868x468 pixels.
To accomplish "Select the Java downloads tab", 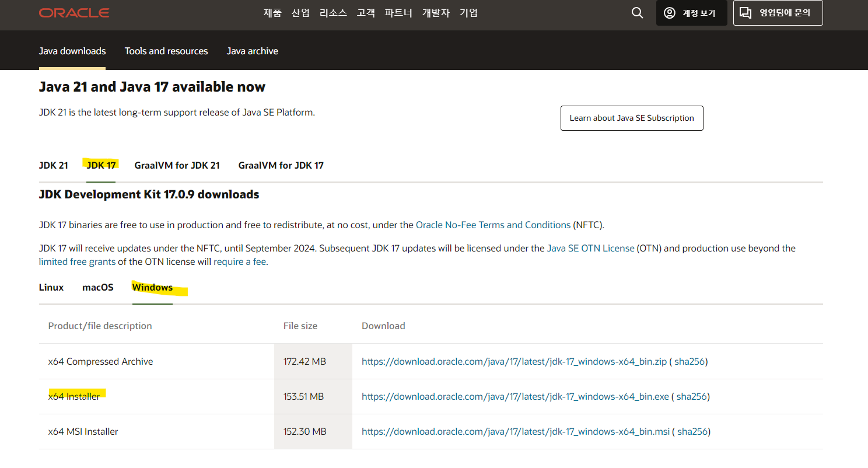I will click(72, 51).
